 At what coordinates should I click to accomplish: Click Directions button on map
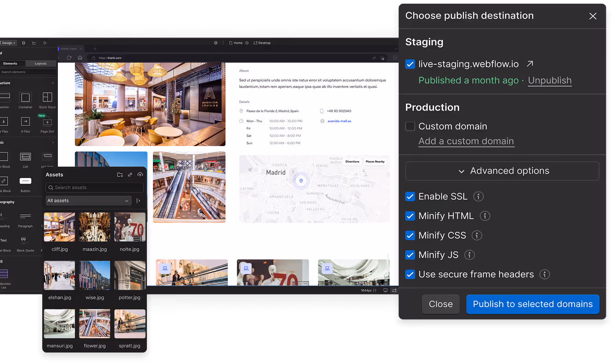pos(352,162)
